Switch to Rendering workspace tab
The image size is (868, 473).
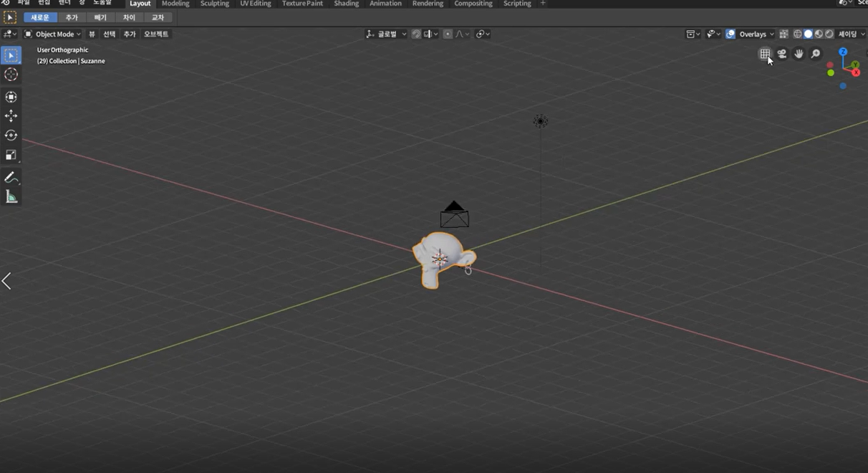(428, 4)
